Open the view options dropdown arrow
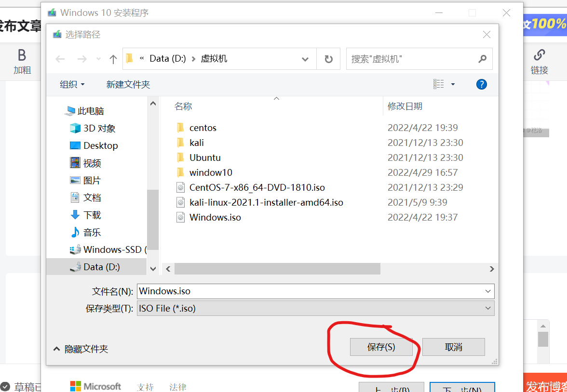Image resolution: width=567 pixels, height=392 pixels. pyautogui.click(x=453, y=85)
